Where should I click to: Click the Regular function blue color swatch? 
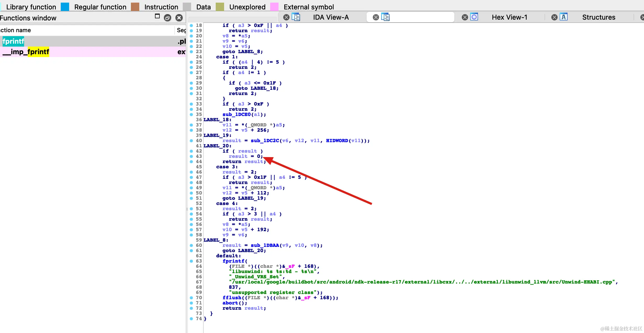tap(65, 7)
